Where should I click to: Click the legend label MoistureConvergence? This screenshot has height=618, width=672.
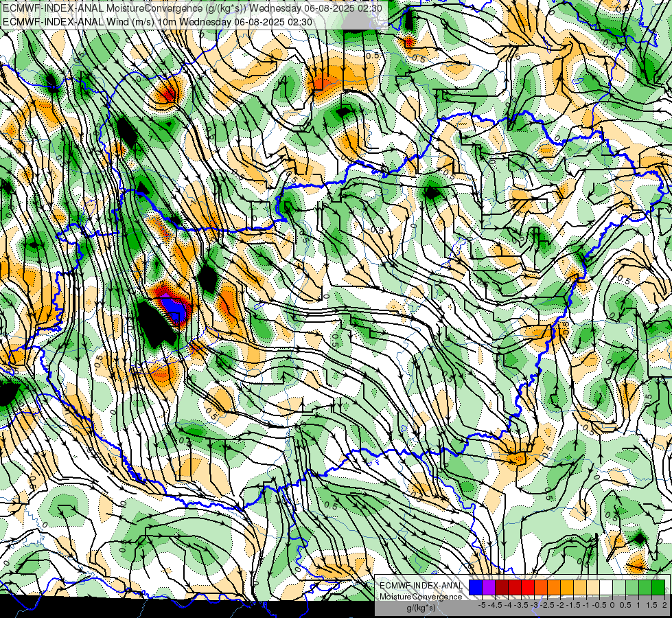point(421,597)
